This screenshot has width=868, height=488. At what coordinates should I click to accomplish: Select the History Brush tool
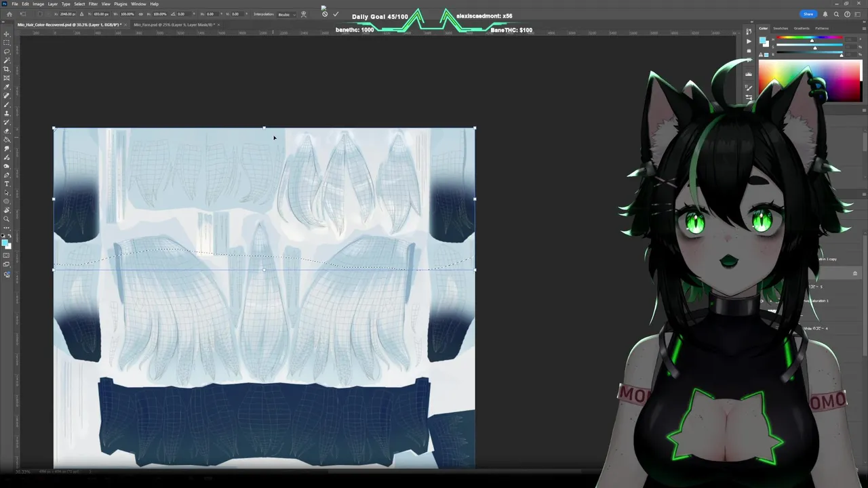point(7,122)
